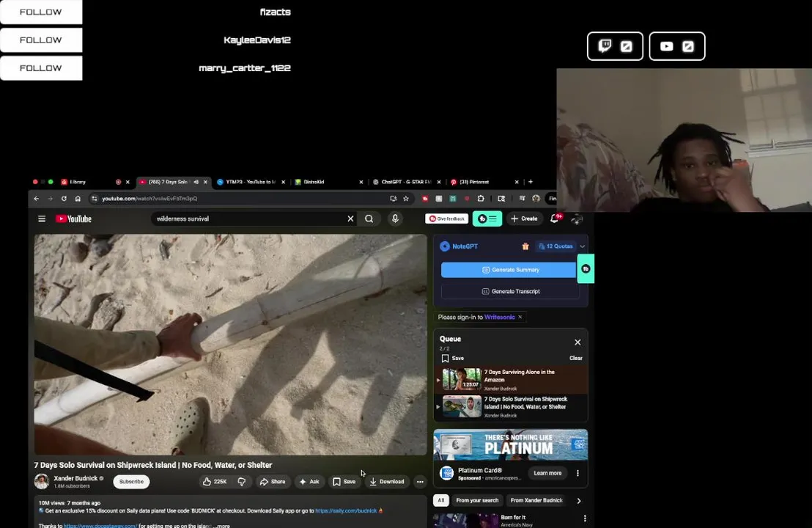The height and width of the screenshot is (528, 812).
Task: Switch to the Library tab
Action: click(78, 182)
